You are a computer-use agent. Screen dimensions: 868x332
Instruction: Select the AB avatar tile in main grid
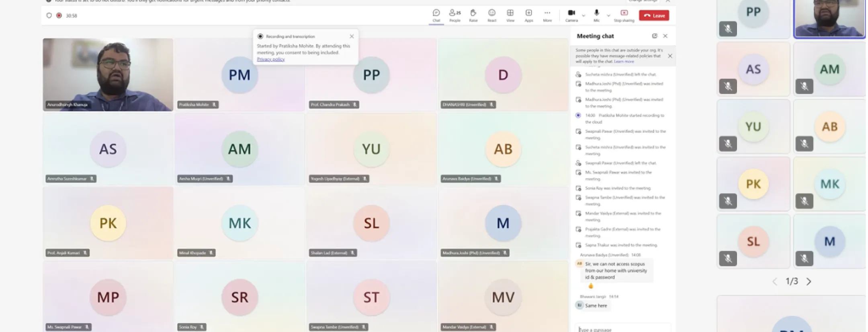click(x=503, y=149)
